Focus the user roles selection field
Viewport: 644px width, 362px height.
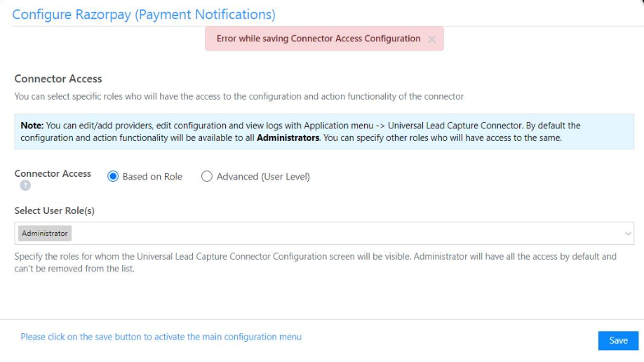[x=337, y=234]
